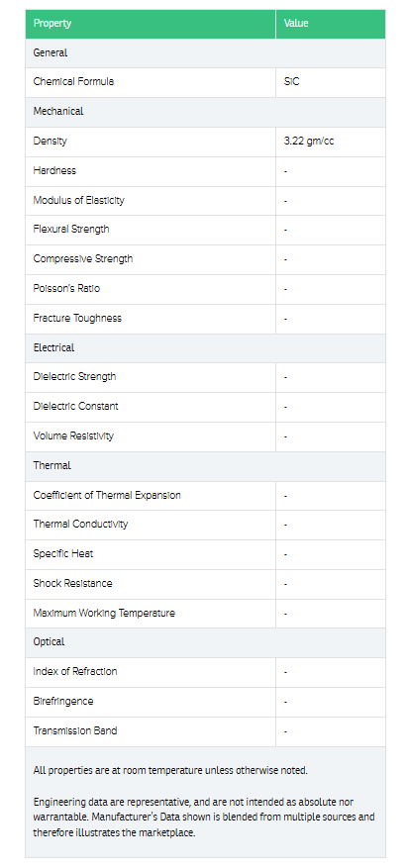Click the Flexural Strength label

[71, 230]
